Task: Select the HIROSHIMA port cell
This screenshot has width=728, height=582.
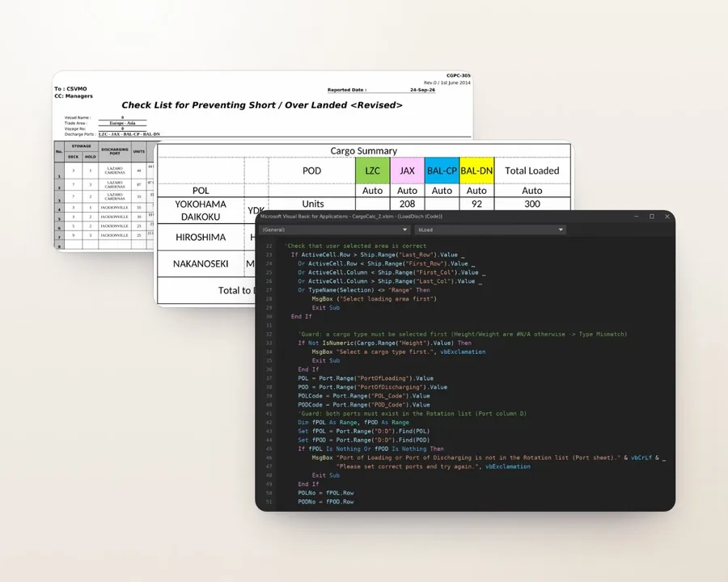Action: click(201, 237)
